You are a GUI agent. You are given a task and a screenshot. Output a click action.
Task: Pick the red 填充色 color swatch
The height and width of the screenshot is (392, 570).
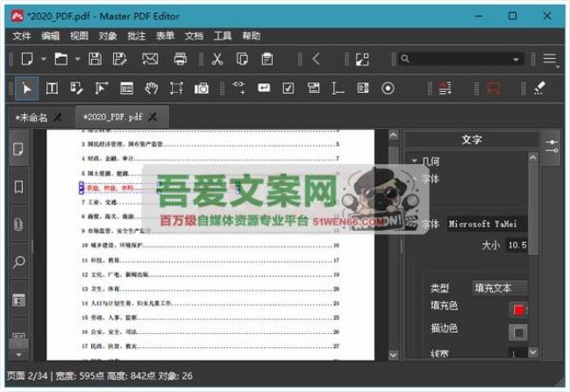518,310
